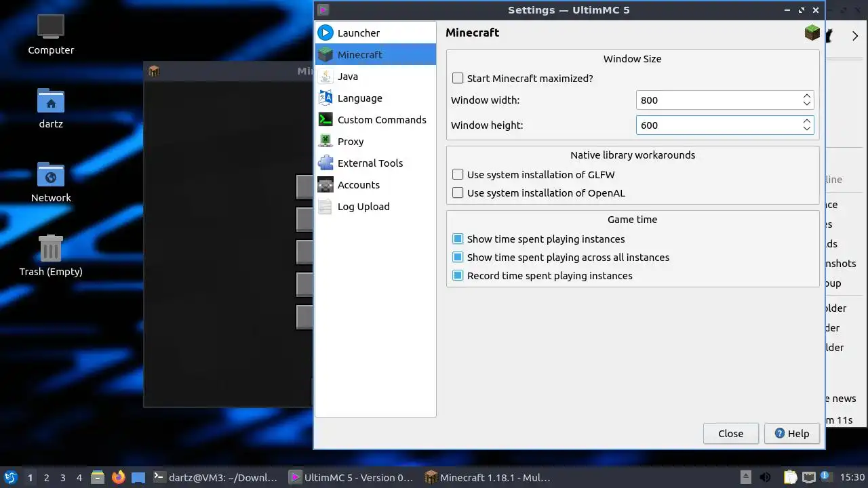Open the network tray icon
This screenshot has height=488, width=868.
pyautogui.click(x=808, y=477)
